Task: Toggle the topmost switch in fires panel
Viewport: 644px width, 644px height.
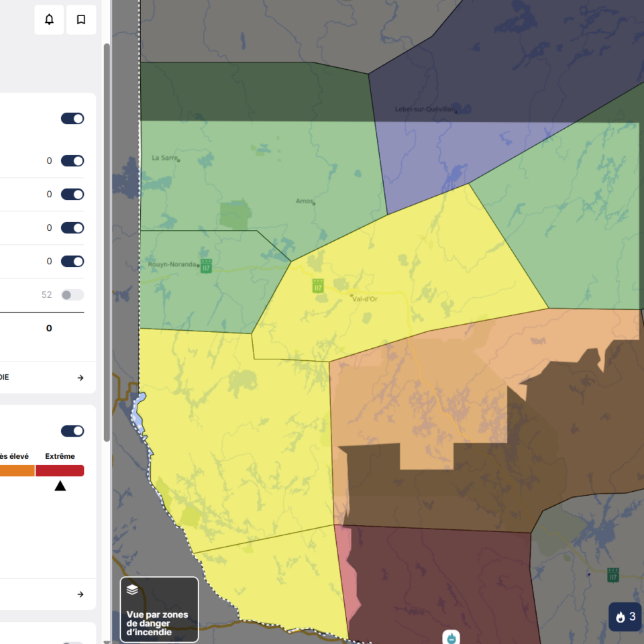Action: [72, 119]
